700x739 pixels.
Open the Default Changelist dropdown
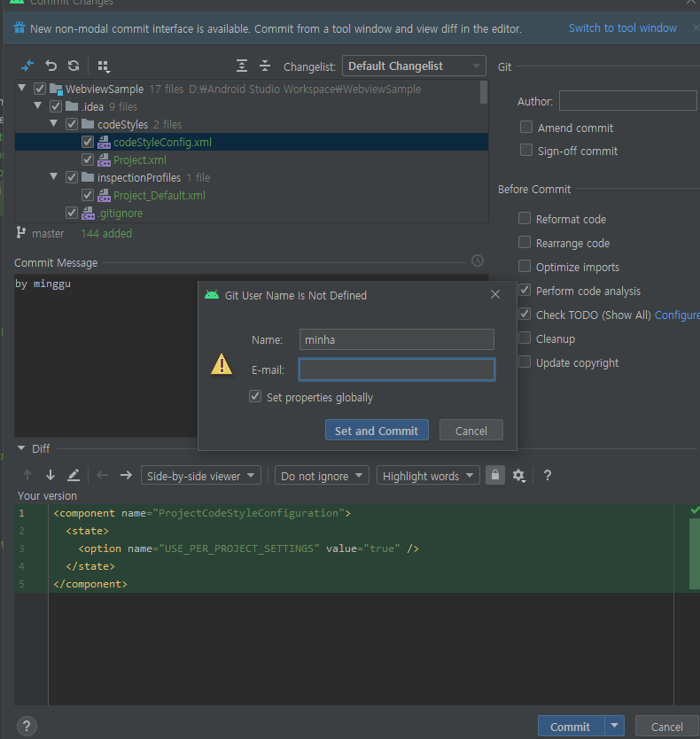[414, 66]
